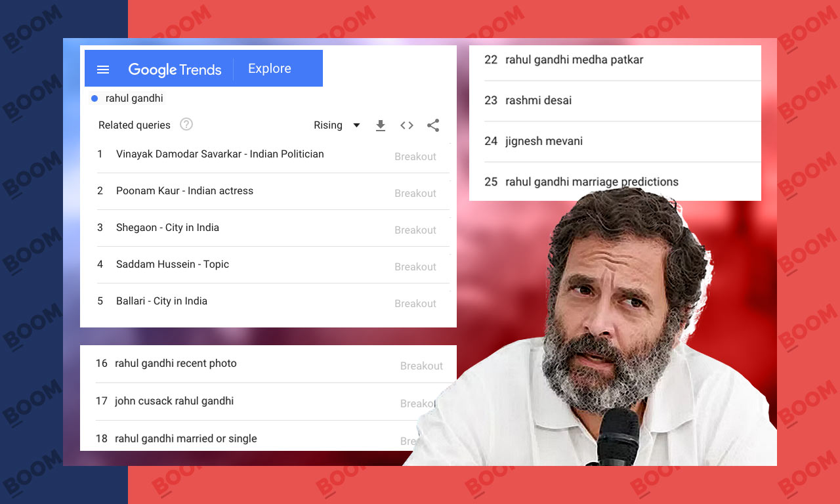840x504 pixels.
Task: Click Breakout label in Saddam Hussein row
Action: (x=415, y=267)
